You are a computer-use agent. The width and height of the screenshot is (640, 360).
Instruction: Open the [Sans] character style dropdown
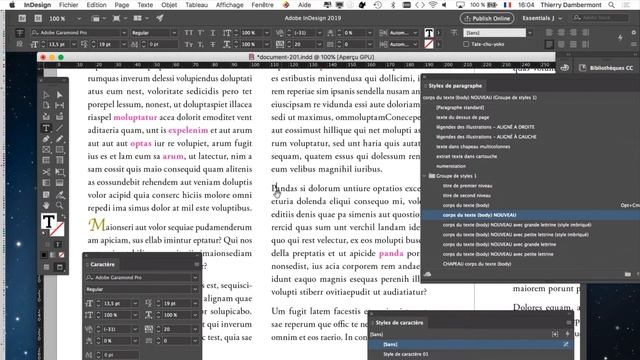tap(530, 33)
